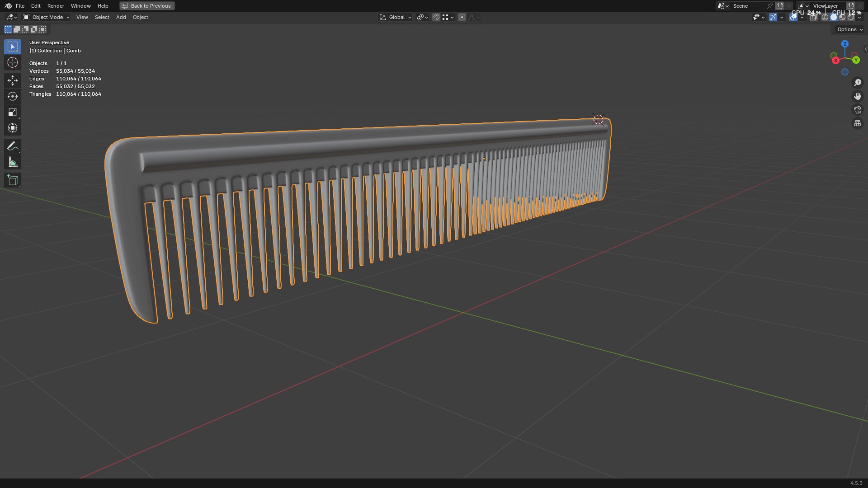Open the Render menu
The image size is (868, 488).
[x=56, y=6]
